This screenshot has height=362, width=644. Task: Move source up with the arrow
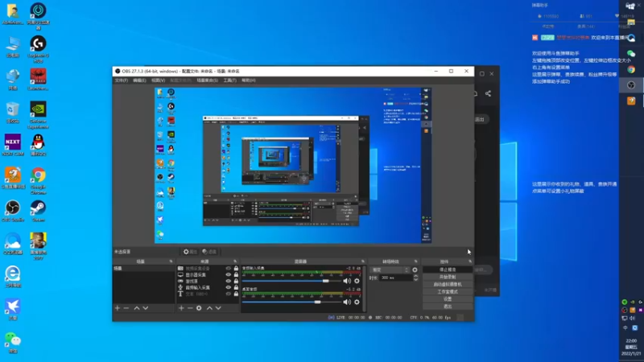point(209,308)
